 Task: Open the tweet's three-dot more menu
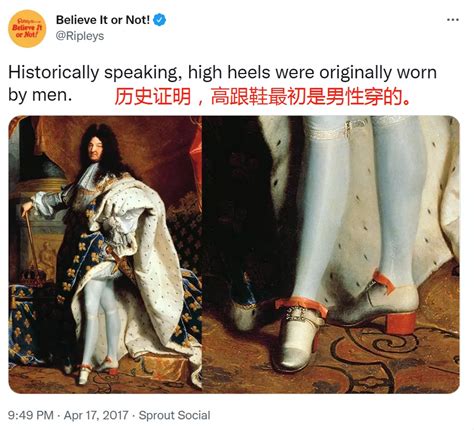coord(453,20)
